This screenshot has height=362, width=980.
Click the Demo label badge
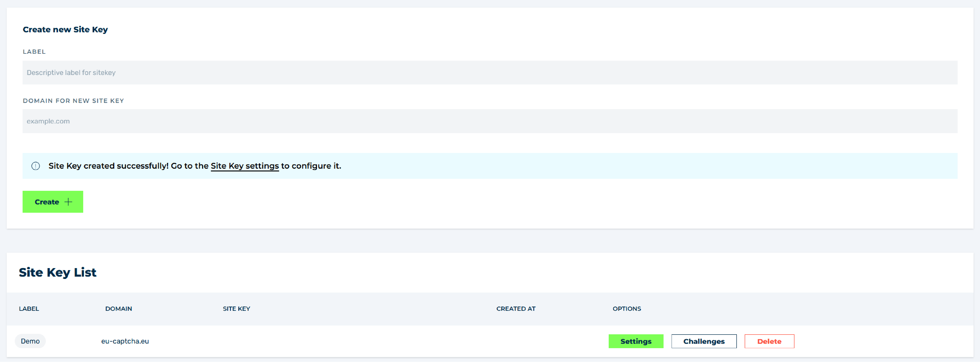click(30, 341)
